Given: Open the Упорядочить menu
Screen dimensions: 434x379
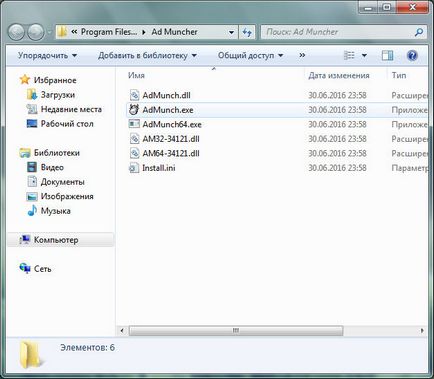Looking at the screenshot, I should pyautogui.click(x=47, y=55).
